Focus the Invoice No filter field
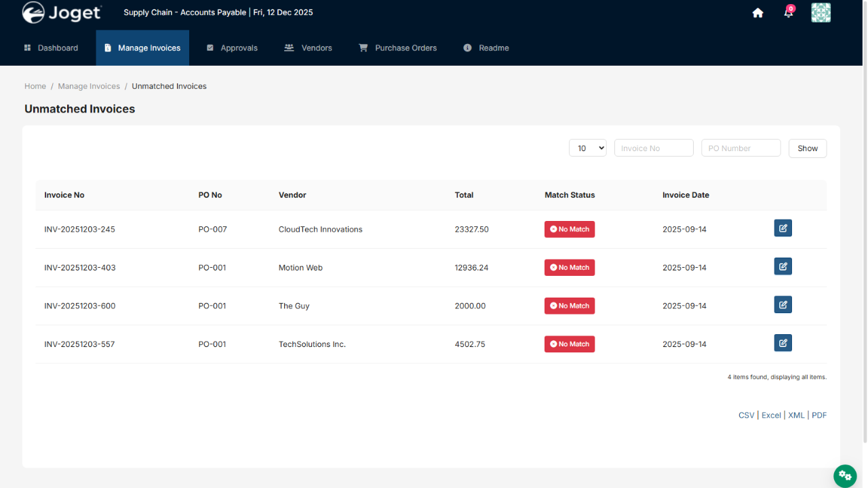 [x=654, y=148]
